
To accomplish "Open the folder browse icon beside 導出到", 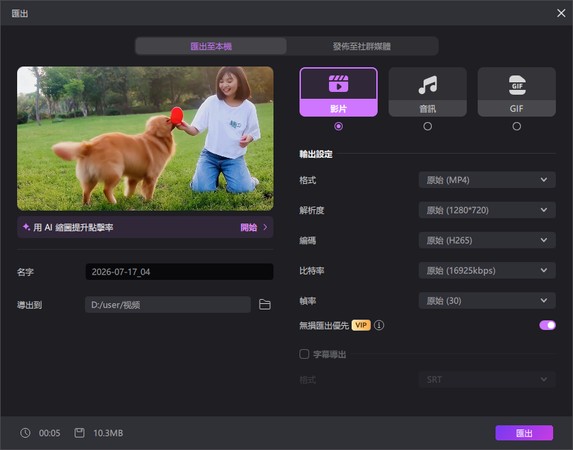I will [265, 305].
